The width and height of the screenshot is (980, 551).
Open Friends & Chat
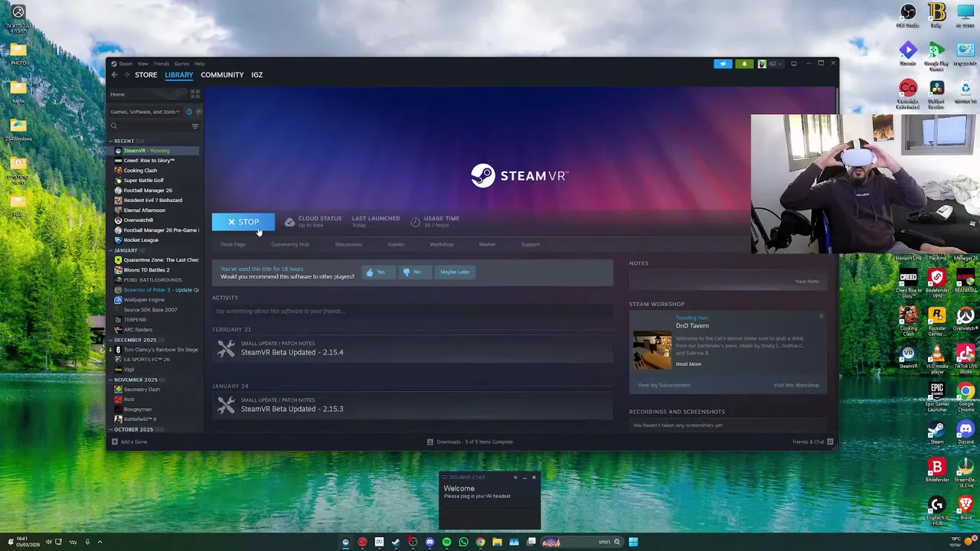pyautogui.click(x=812, y=442)
